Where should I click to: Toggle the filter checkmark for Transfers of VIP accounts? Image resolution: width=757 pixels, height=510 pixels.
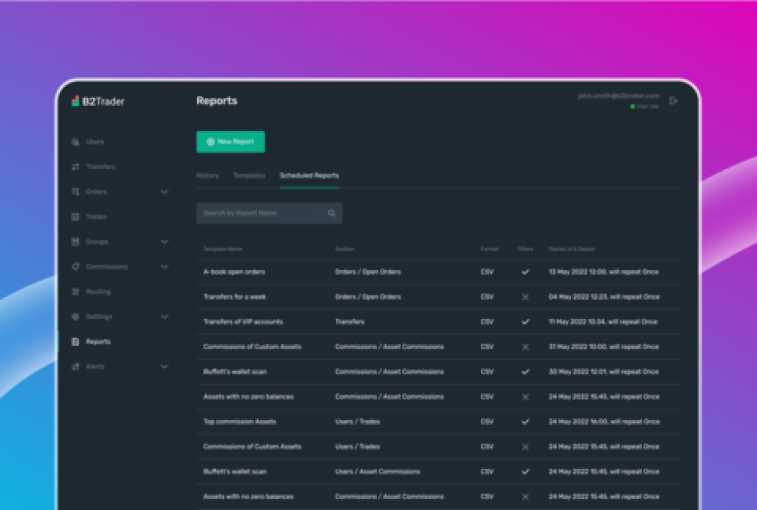pos(525,322)
